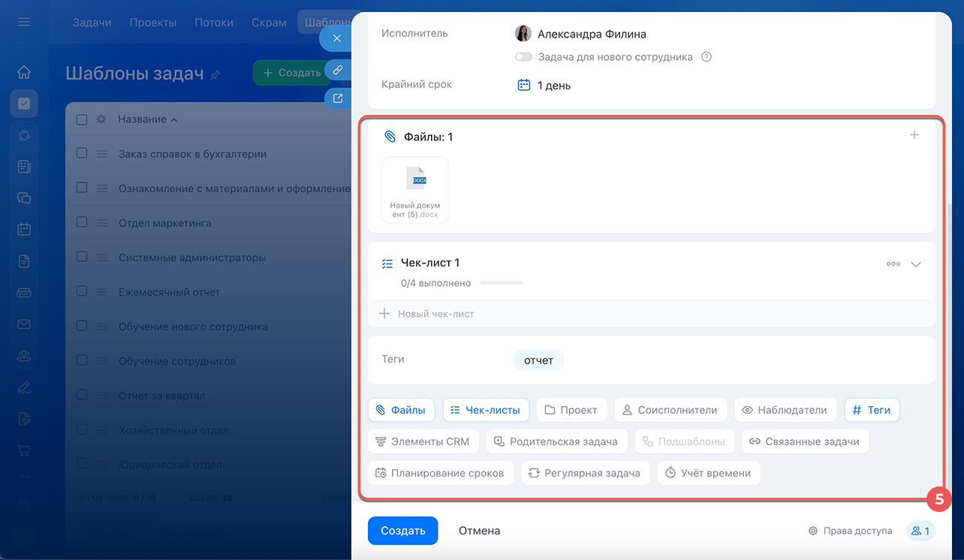Open the Новый документ (5).docx file thumbnail
This screenshot has height=560, width=964.
[x=415, y=190]
